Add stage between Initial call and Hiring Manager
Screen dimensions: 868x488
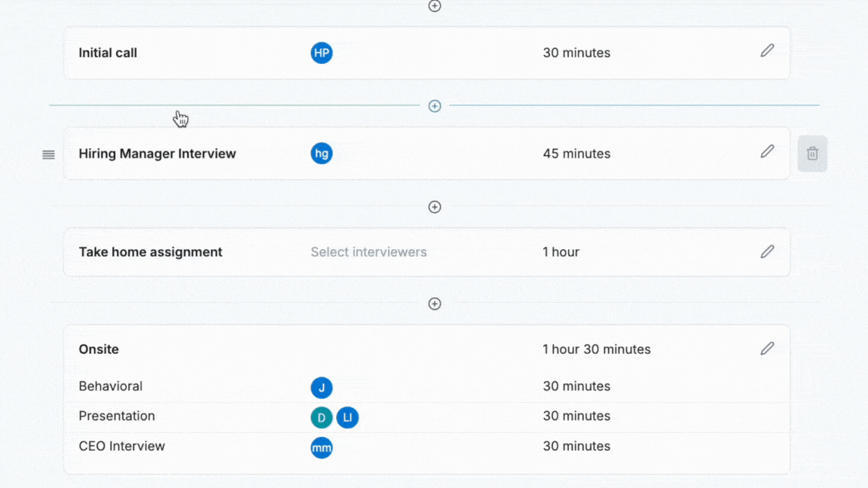435,106
